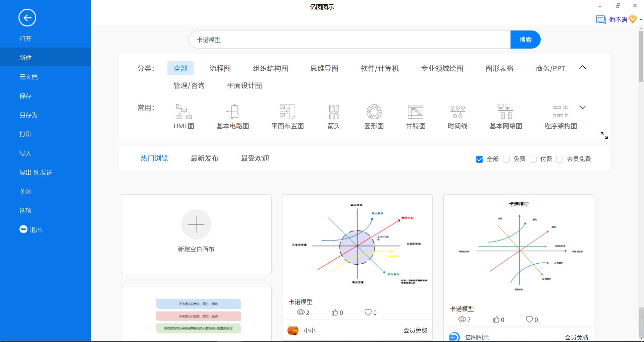Switch to the 最新发布 tab

click(205, 158)
